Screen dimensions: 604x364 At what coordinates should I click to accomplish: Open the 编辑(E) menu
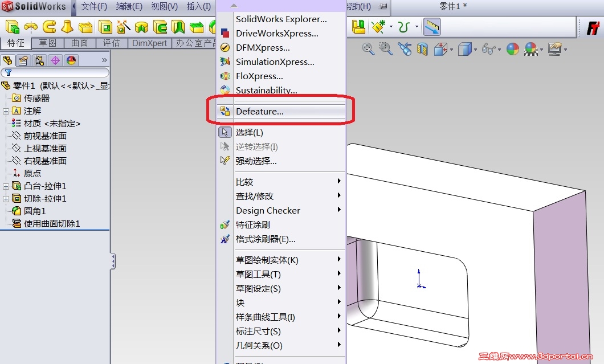[129, 6]
